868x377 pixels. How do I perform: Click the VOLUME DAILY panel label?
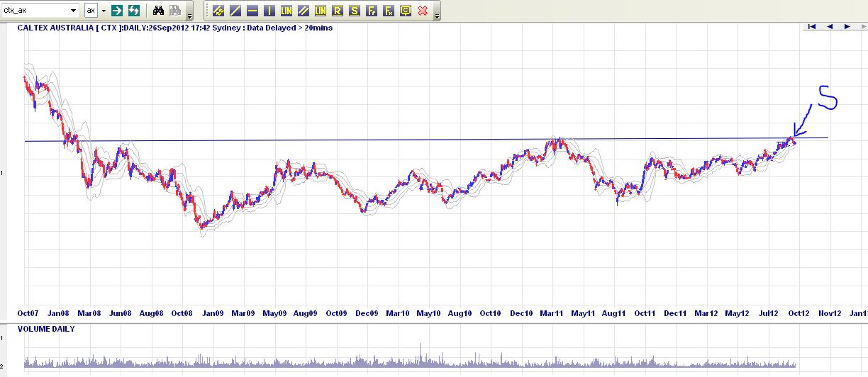[x=46, y=329]
